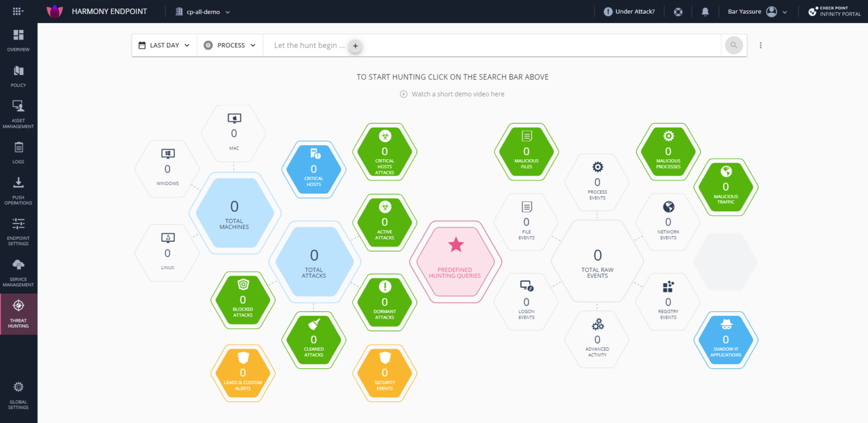868x423 pixels.
Task: Expand the Process event type dropdown
Action: pos(230,45)
